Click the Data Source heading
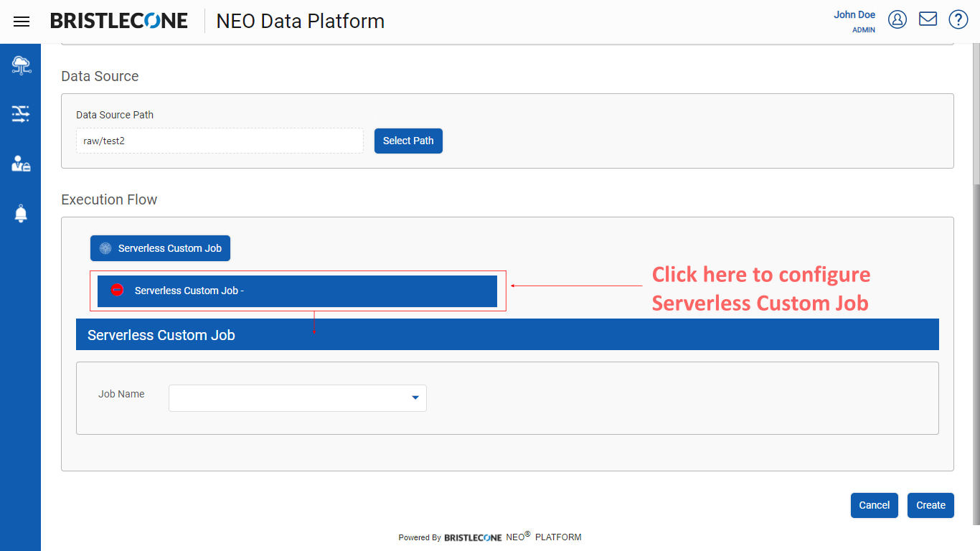Image resolution: width=980 pixels, height=551 pixels. click(100, 76)
